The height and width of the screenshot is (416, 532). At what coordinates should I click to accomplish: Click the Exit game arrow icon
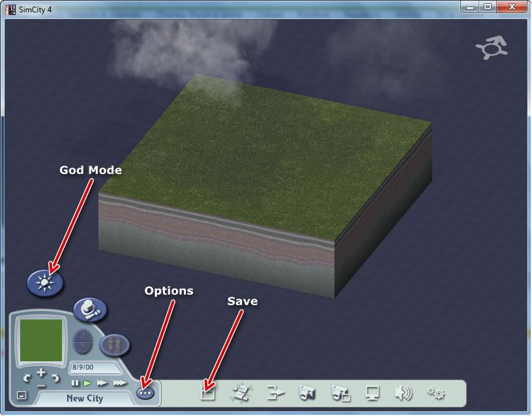coord(275,394)
